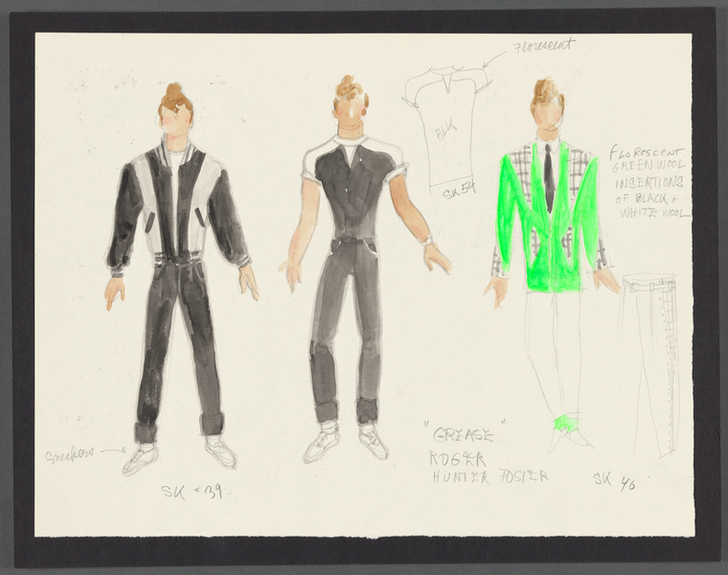The image size is (728, 575).
Task: Click the black necktie on right figure
Action: (549, 178)
